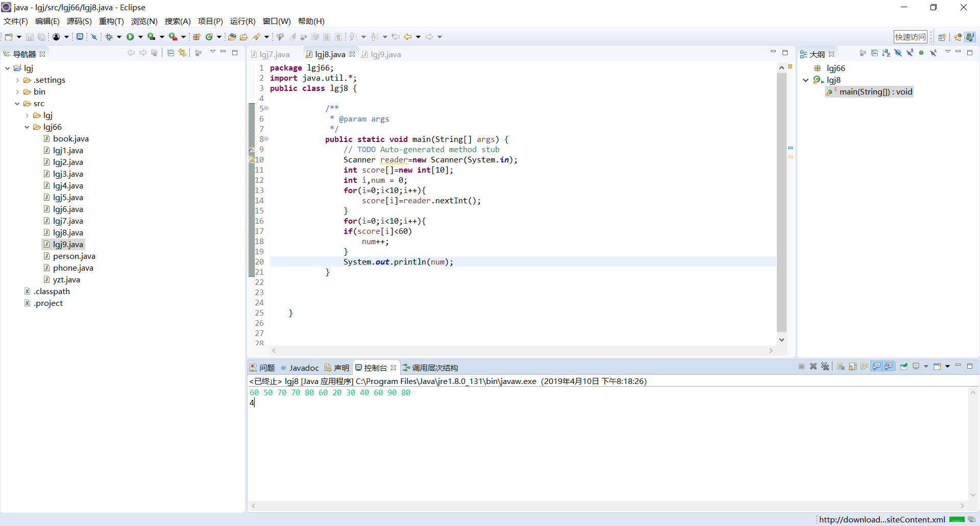Toggle console scroll lock
This screenshot has height=526, width=980.
(x=852, y=367)
